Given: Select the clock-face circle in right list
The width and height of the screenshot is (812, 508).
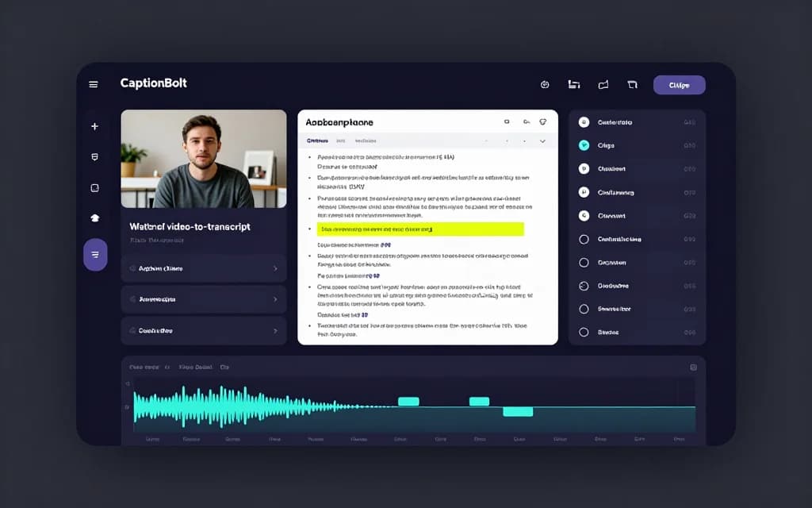Looking at the screenshot, I should [584, 286].
